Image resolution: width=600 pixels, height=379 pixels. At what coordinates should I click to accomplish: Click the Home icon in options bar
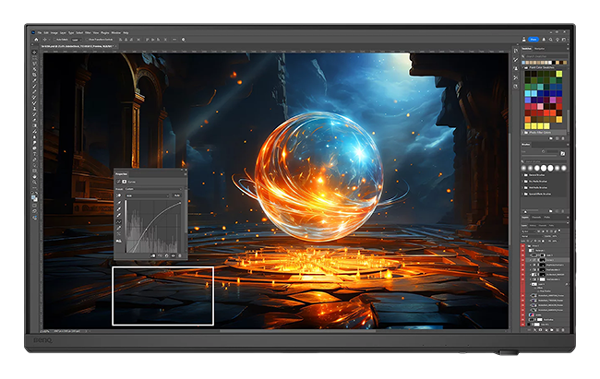36,39
